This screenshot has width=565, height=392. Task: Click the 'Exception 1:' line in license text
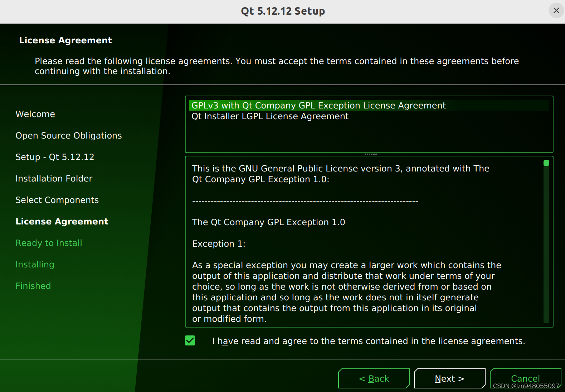[219, 243]
